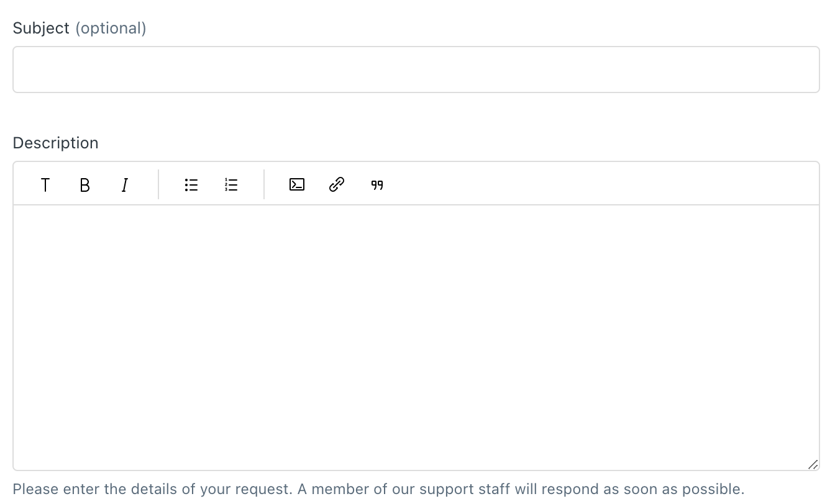This screenshot has height=504, width=835.
Task: Click the Subject field label
Action: [41, 29]
